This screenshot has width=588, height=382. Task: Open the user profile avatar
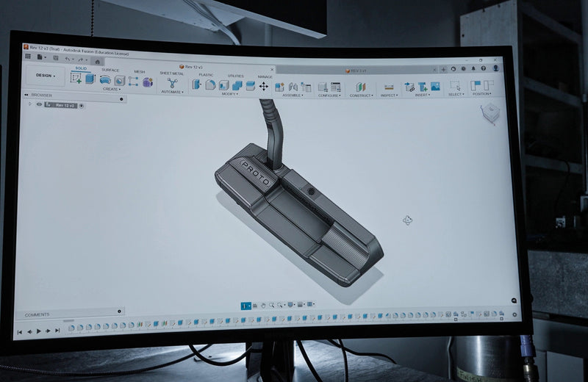(496, 68)
